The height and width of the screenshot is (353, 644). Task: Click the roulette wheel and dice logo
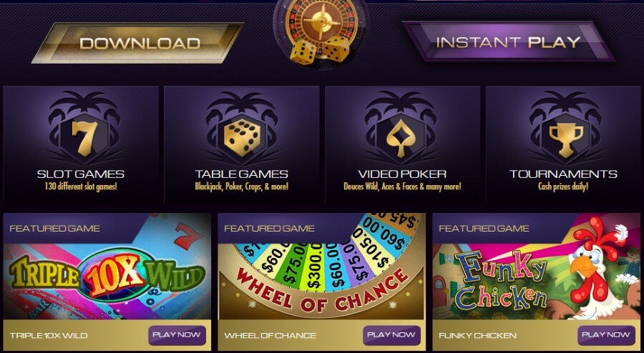321,34
